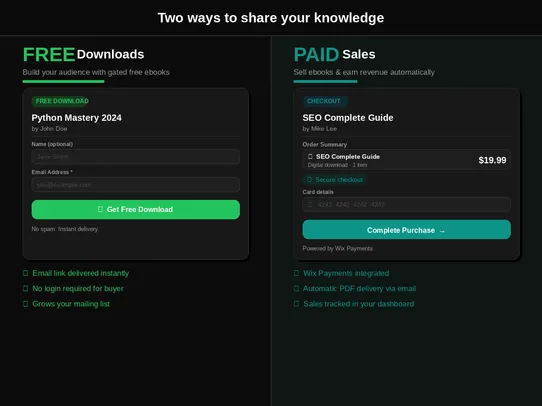542x406 pixels.
Task: Click icon next to No login required
Action: [x=25, y=288]
